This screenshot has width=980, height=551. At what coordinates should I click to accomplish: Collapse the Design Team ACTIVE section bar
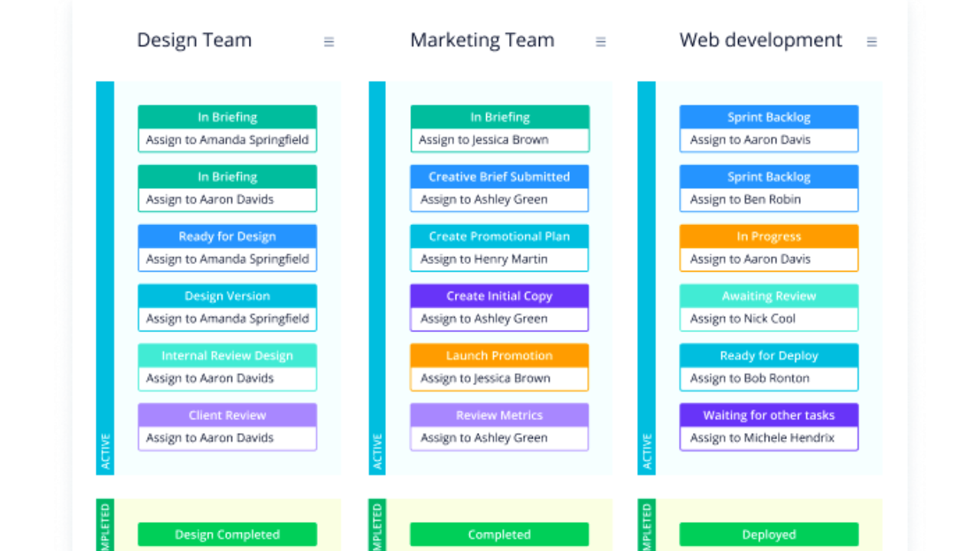click(x=105, y=278)
